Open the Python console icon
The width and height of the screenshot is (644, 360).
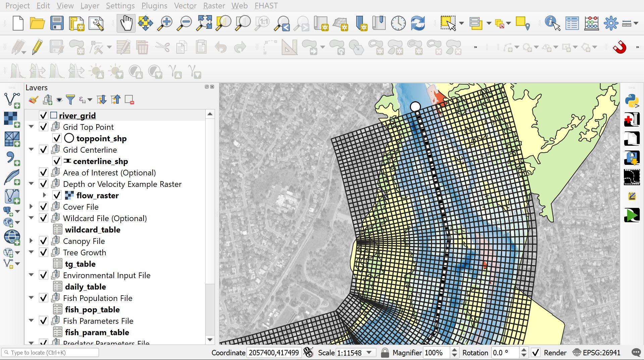point(632,101)
